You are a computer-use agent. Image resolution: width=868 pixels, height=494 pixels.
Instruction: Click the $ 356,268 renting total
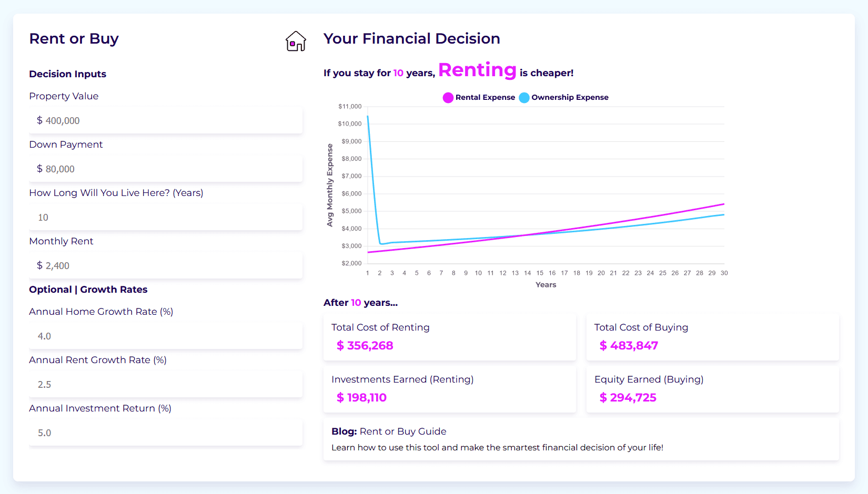click(365, 346)
